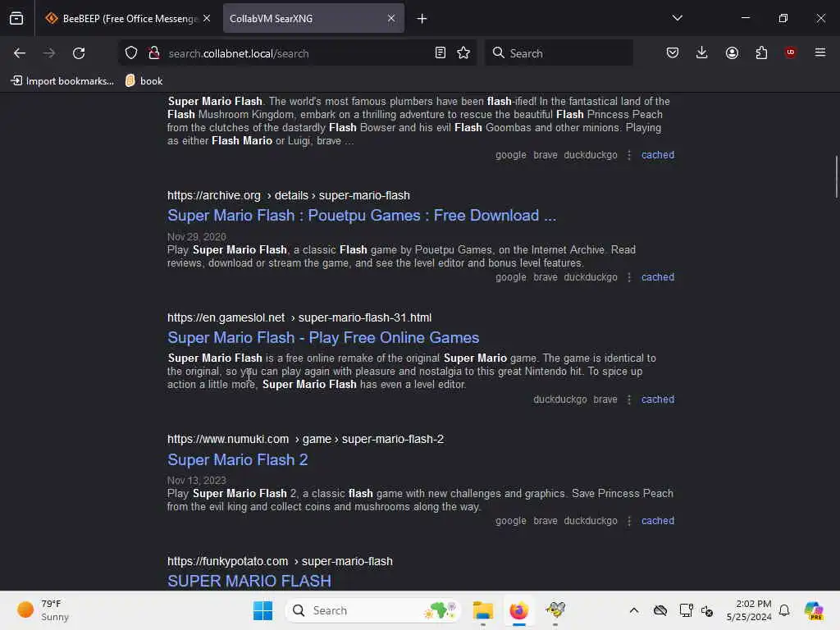The width and height of the screenshot is (840, 630).
Task: Reload the current page
Action: 79,53
